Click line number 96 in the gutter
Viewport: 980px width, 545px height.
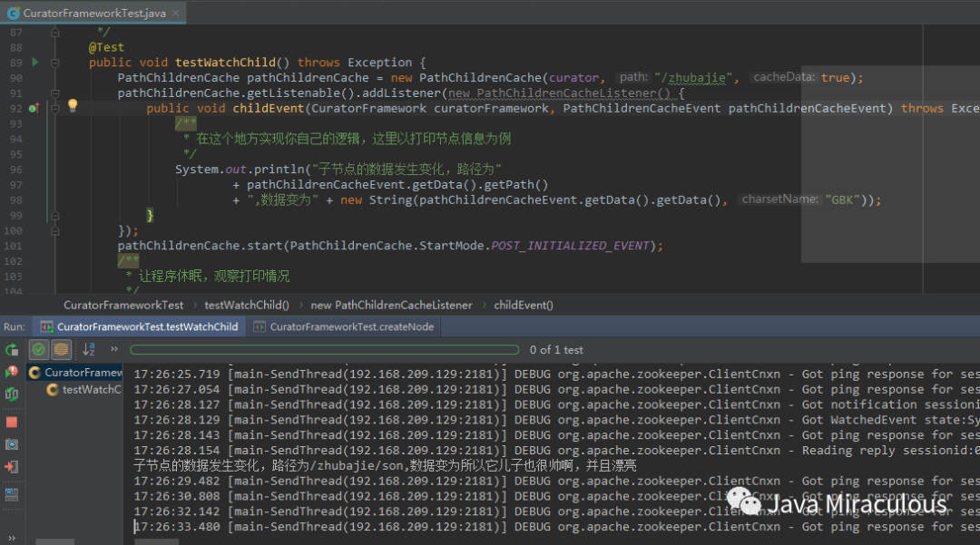tap(15, 170)
